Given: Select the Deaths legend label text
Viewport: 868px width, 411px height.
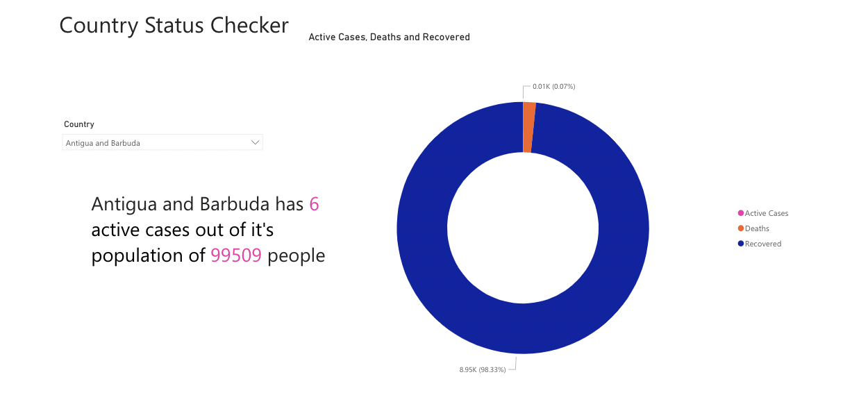Looking at the screenshot, I should 757,228.
